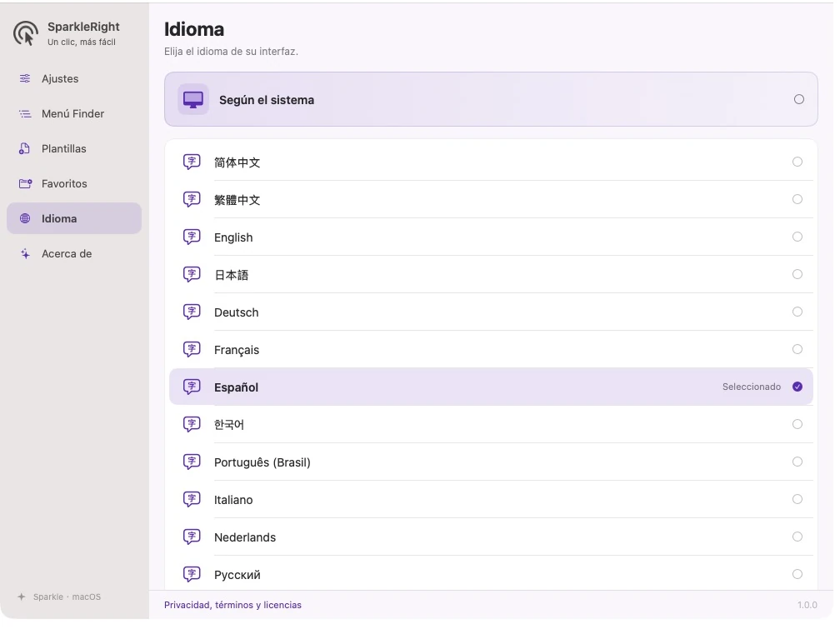The width and height of the screenshot is (840, 629).
Task: Go to Menú Finder in sidebar
Action: click(x=74, y=113)
